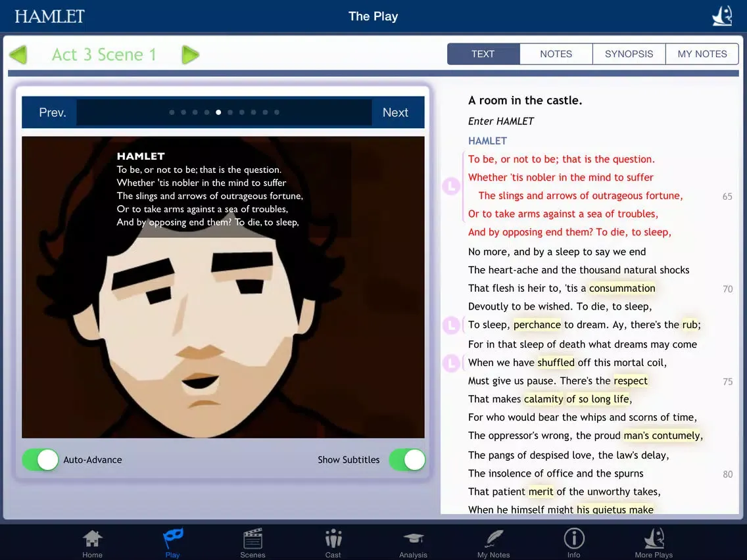Tap the highlighted phrase 'his quietus make'

(615, 509)
